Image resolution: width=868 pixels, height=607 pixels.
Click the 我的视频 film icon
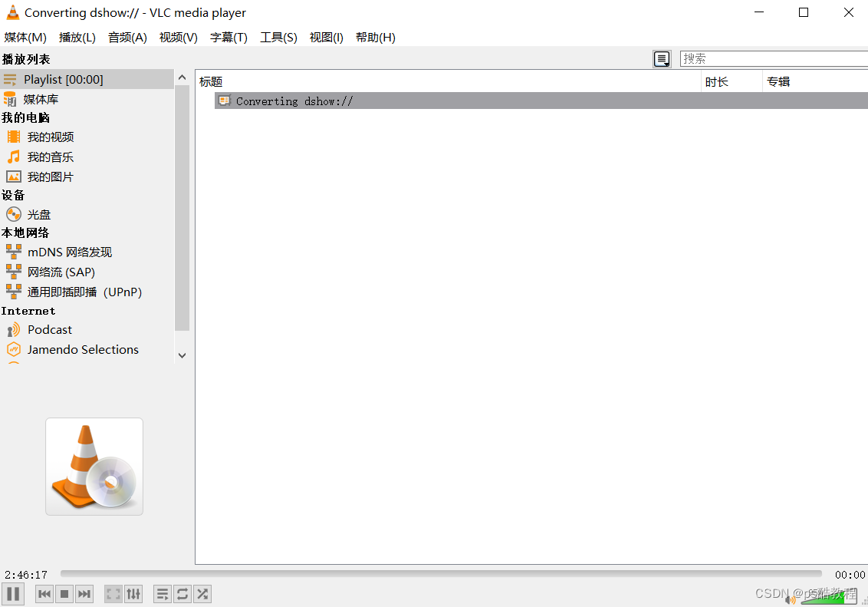click(x=14, y=137)
